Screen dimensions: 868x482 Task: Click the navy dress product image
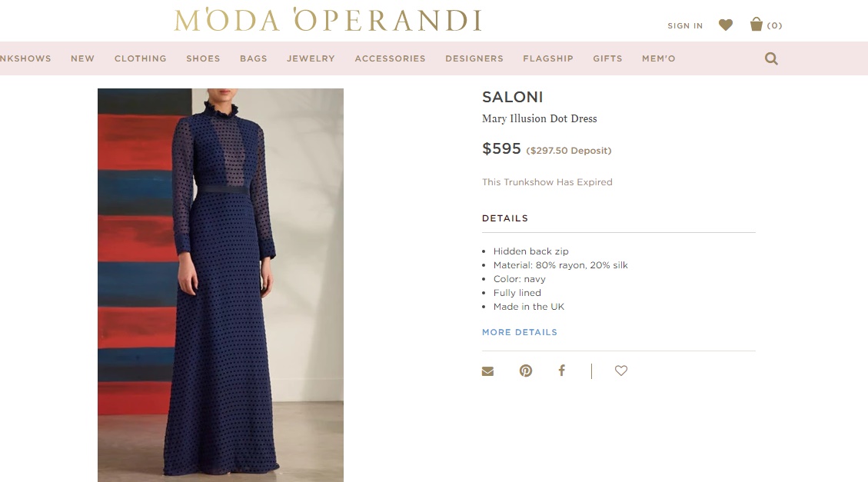(x=221, y=285)
